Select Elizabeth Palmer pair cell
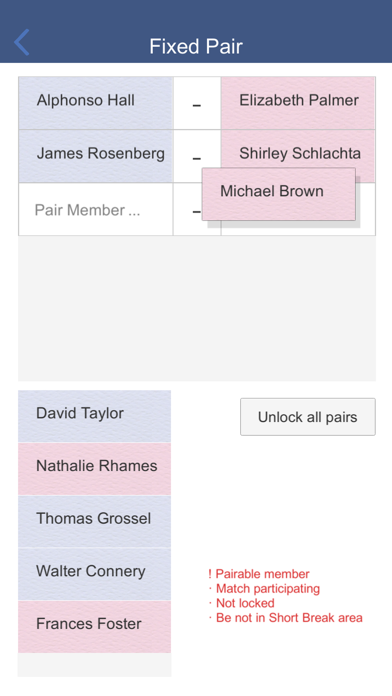This screenshot has height=696, width=392. [x=298, y=103]
